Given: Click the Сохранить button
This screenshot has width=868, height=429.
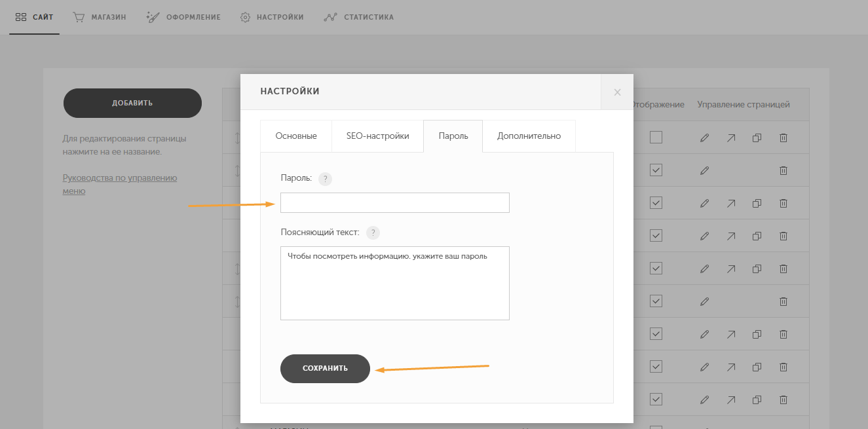Looking at the screenshot, I should coord(325,369).
